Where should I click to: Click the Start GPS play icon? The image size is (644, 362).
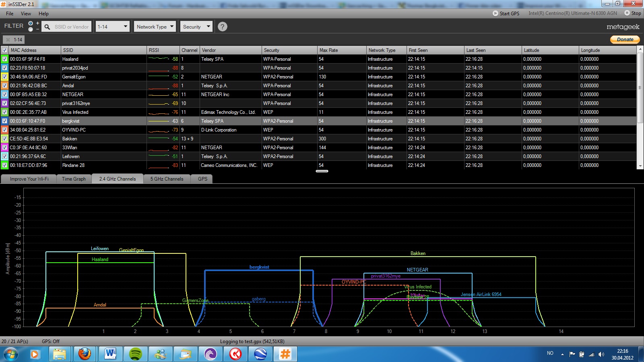coord(495,13)
